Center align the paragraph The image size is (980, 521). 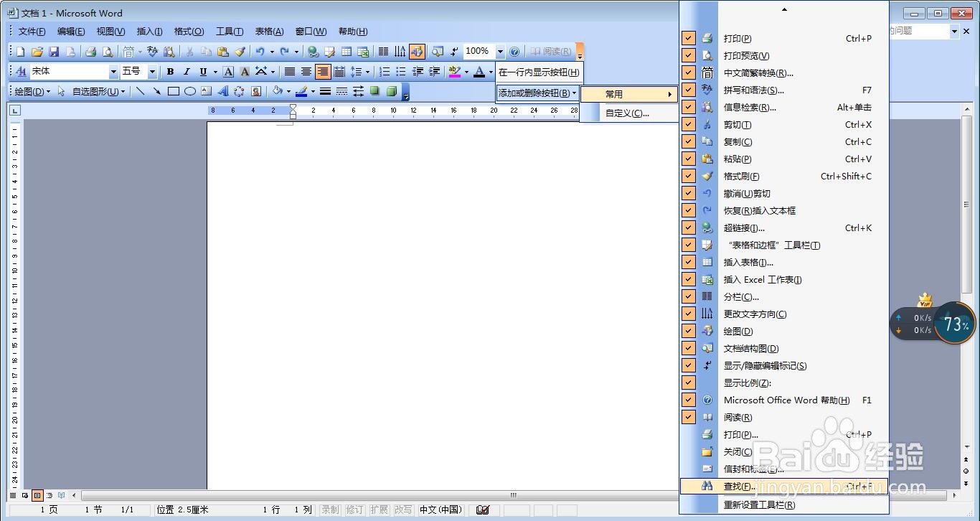(x=306, y=72)
